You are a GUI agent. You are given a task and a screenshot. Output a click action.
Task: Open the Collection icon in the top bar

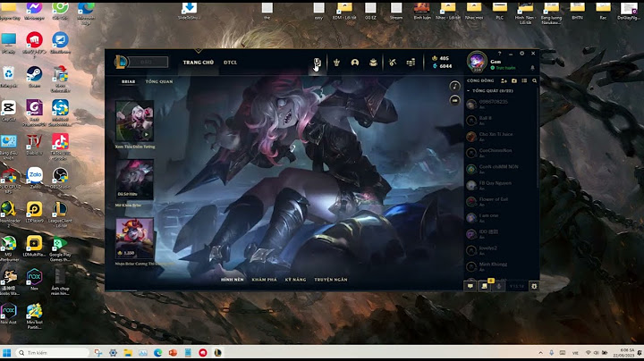click(373, 63)
